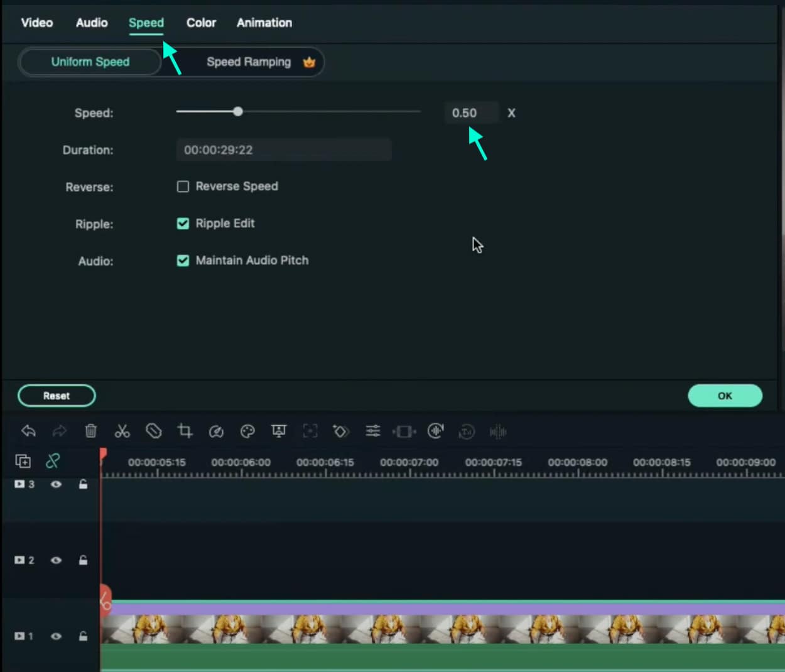Click the Speed slider handle

pos(237,112)
